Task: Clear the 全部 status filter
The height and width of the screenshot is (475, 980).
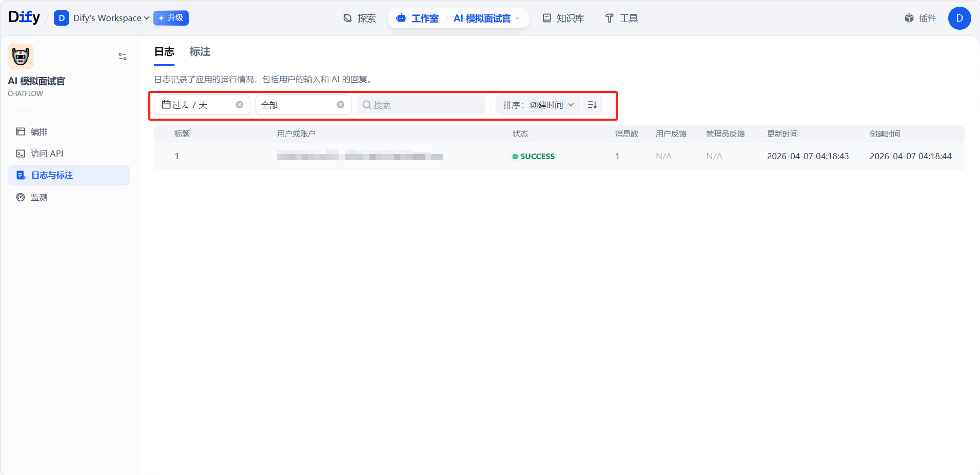Action: pos(340,105)
